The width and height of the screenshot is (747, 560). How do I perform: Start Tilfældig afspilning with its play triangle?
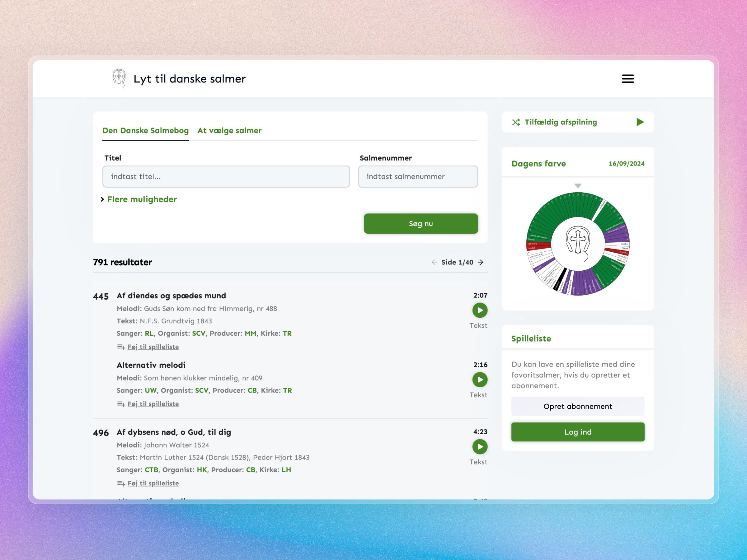[640, 122]
